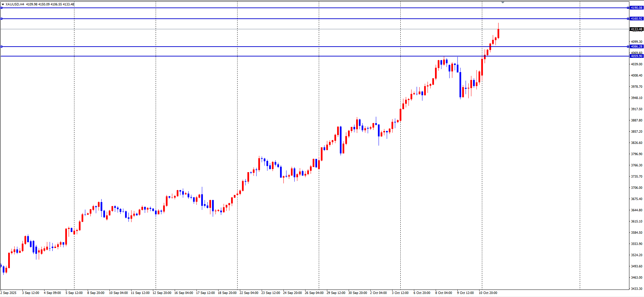Click the blue 4160.92 price label

[636, 19]
